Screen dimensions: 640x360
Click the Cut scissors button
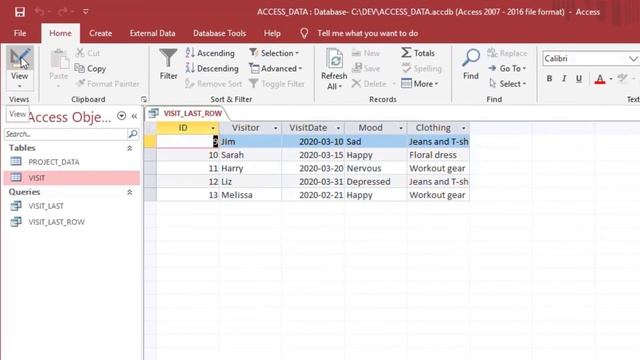(88, 53)
